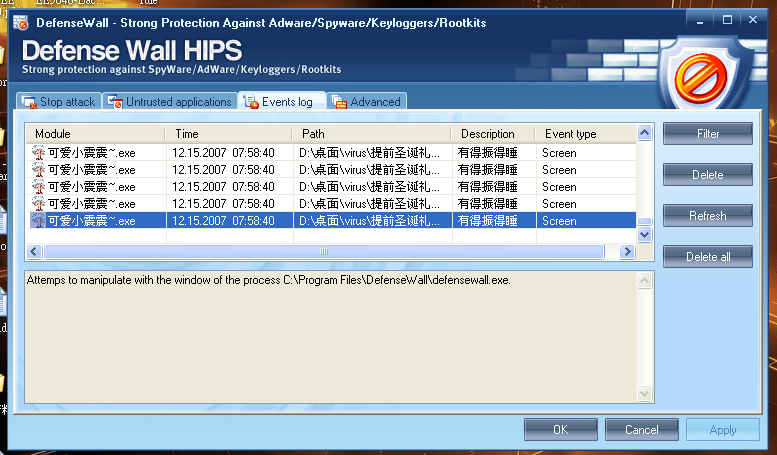The height and width of the screenshot is (455, 777).
Task: Click the greyed Apply button
Action: (722, 430)
